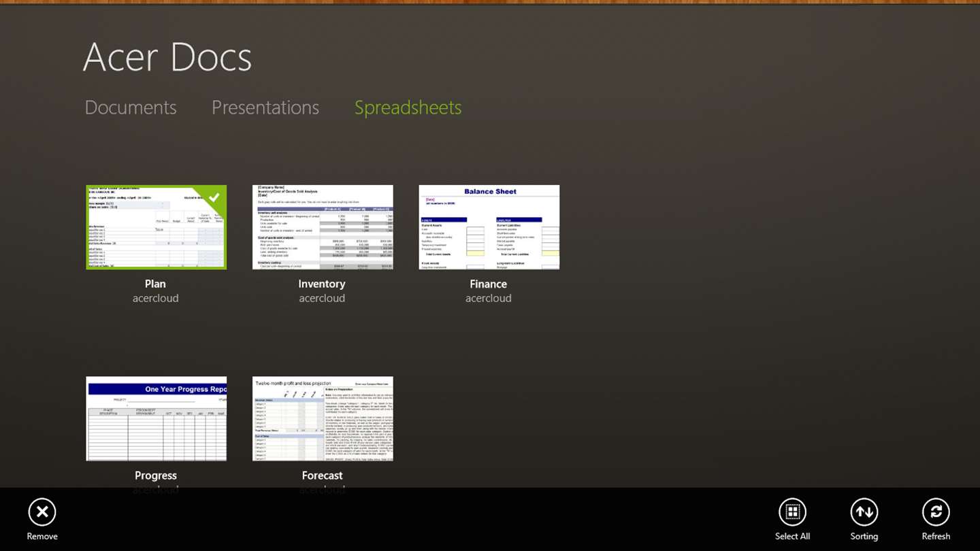
Task: Click the Plan file name label
Action: 155,284
